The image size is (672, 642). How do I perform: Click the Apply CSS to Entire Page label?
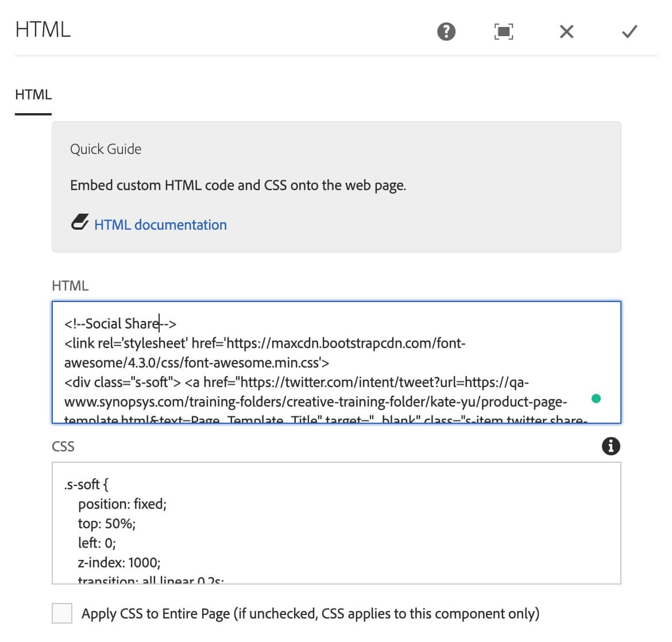[310, 613]
